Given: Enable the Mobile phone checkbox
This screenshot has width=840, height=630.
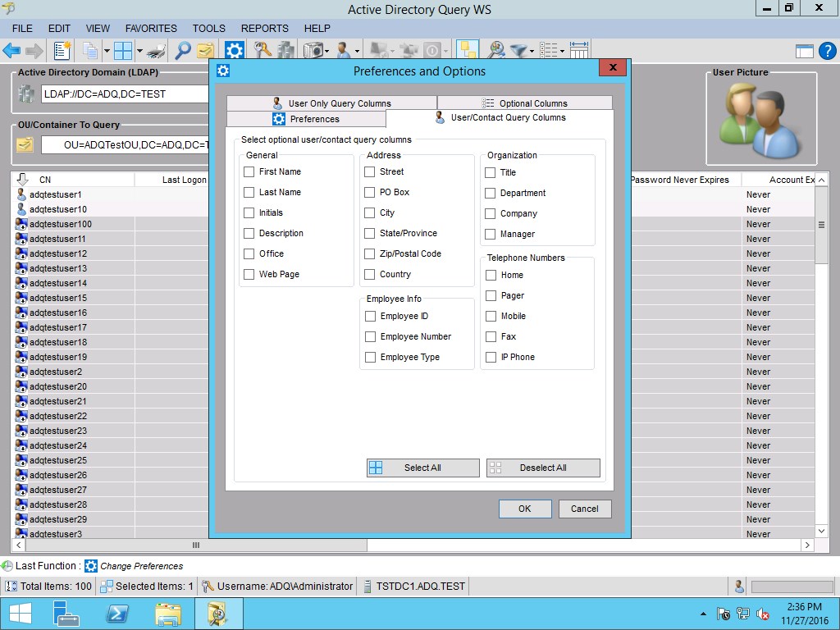Looking at the screenshot, I should 491,317.
